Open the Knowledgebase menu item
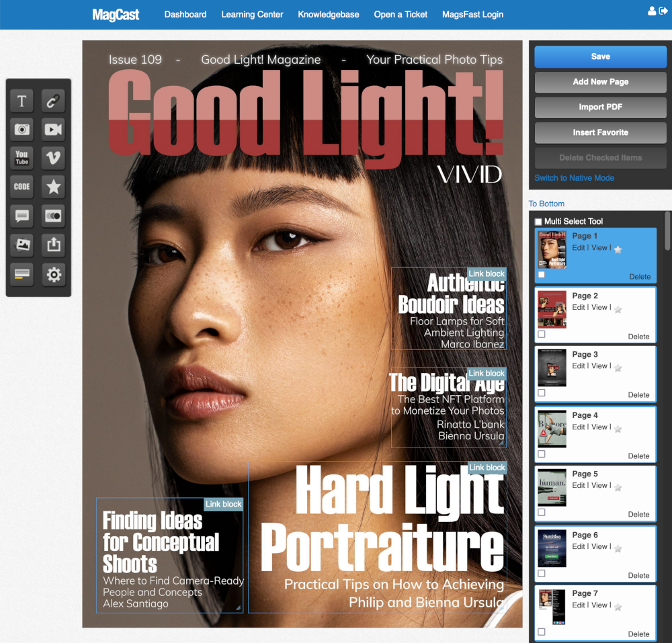 point(329,14)
